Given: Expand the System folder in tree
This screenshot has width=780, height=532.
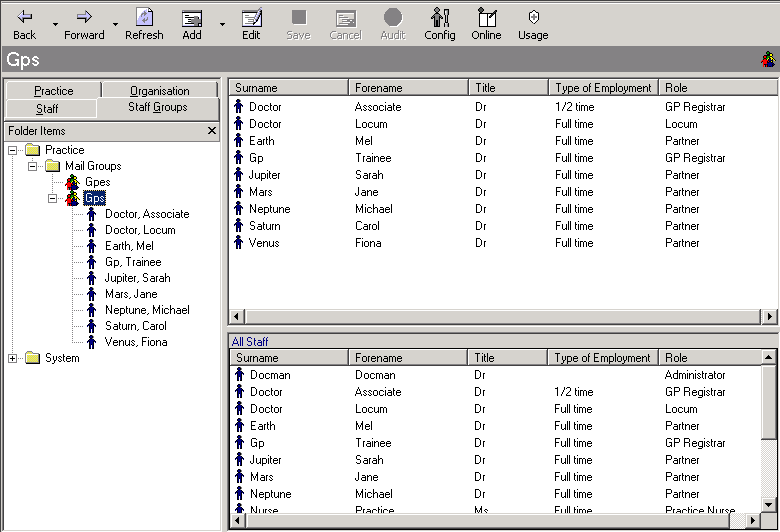Looking at the screenshot, I should click(x=13, y=358).
